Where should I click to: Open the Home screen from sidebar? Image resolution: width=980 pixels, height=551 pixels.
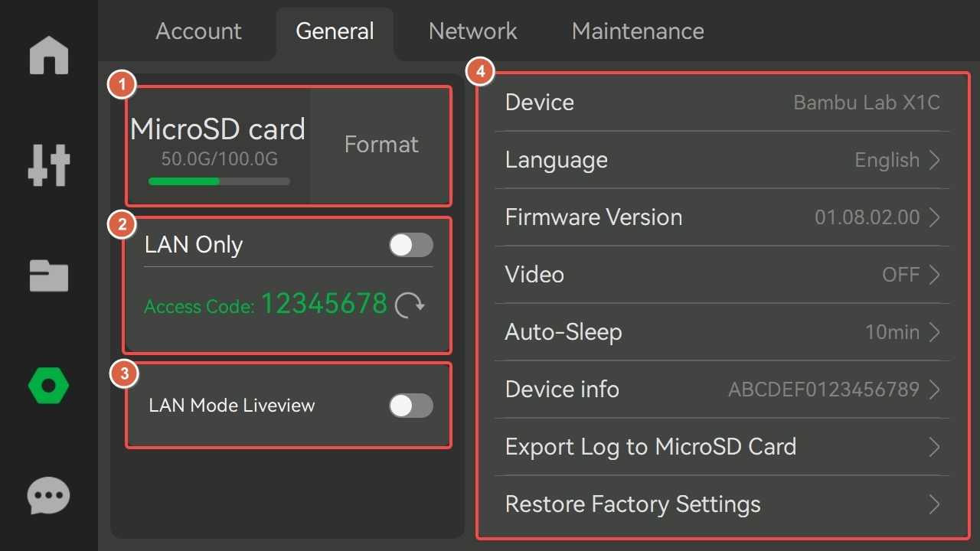pos(49,55)
